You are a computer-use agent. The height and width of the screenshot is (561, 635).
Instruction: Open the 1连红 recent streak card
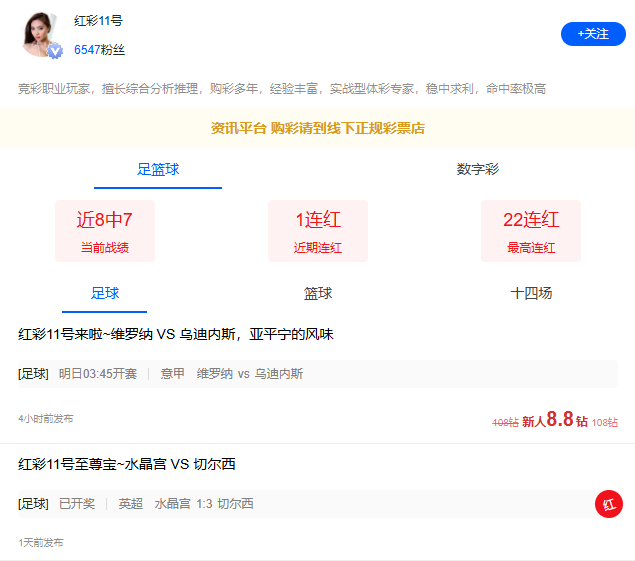tap(318, 231)
